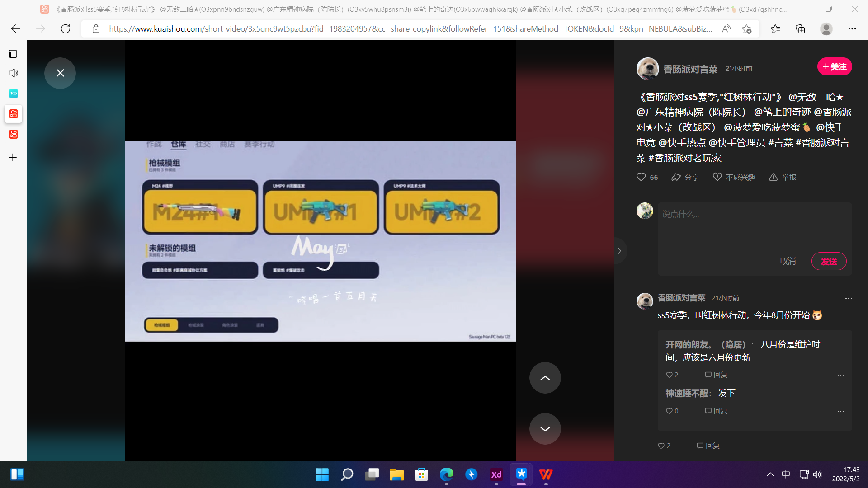Open Task View on taskbar
Screen dimensions: 868x488
[372, 474]
